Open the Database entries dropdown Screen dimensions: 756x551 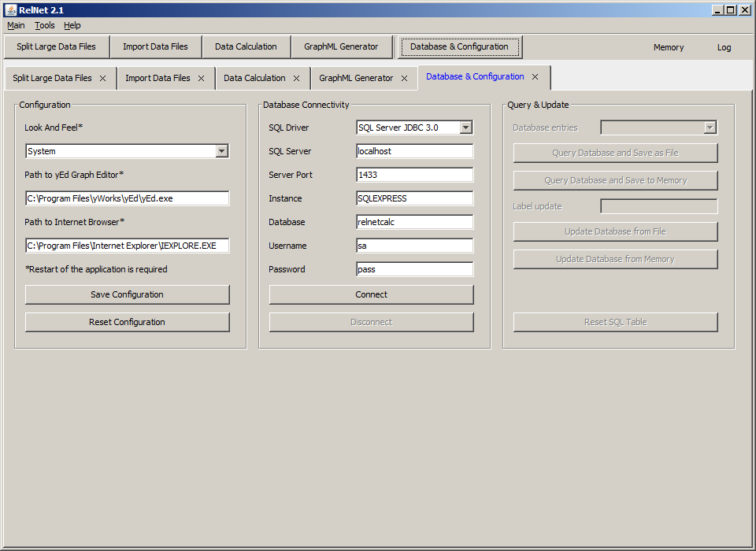point(710,128)
